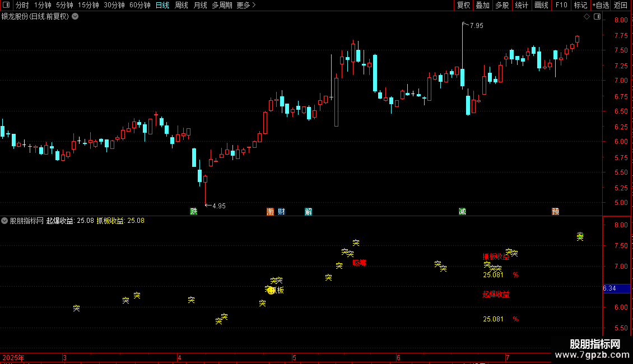This screenshot has height=364, width=633.
Task: Click the red 吸筹 signal label
Action: point(359,263)
